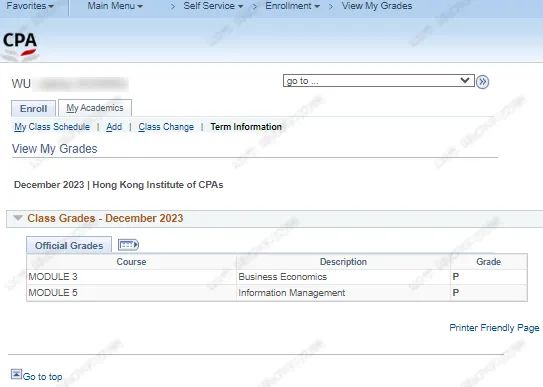This screenshot has height=387, width=543.
Task: Click the student name WU
Action: click(21, 84)
